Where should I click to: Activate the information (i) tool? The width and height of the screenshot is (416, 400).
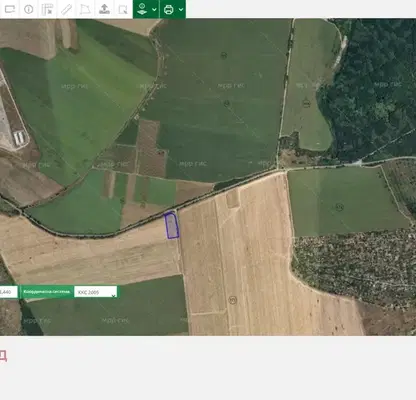click(x=29, y=9)
